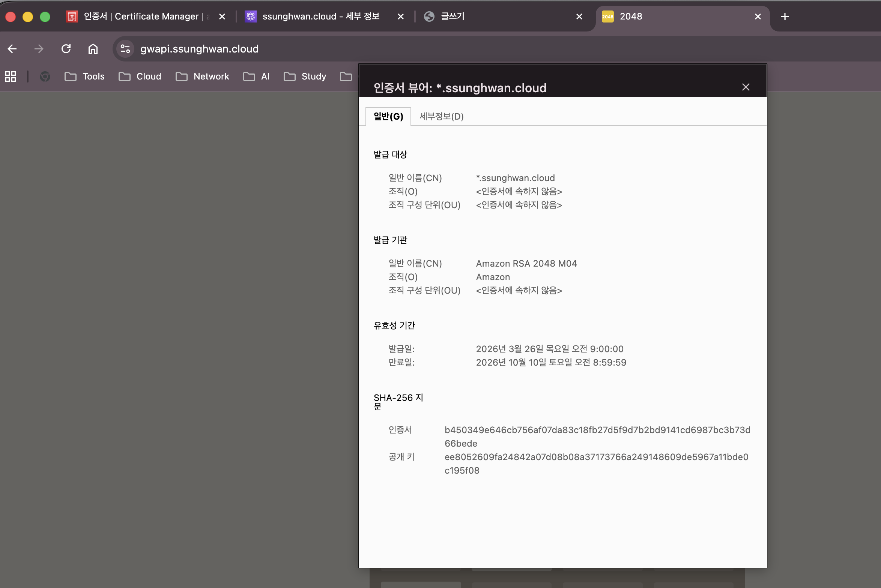Open the Network bookmark folder

click(202, 76)
